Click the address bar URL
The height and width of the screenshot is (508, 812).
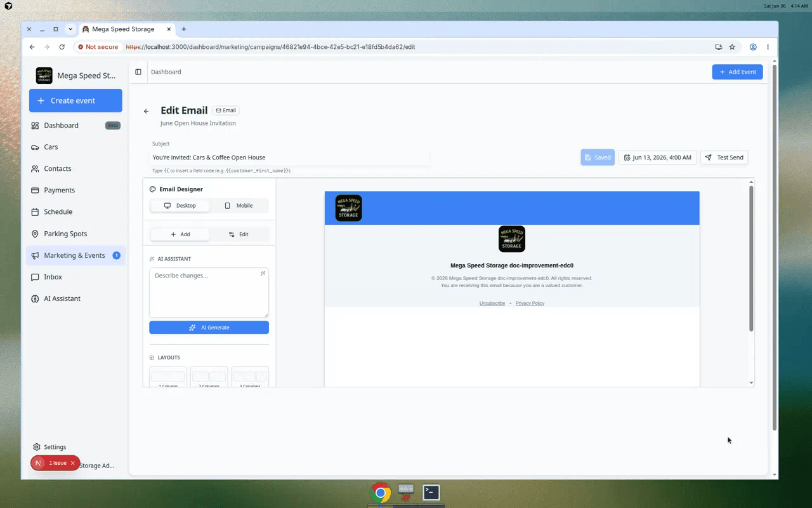pyautogui.click(x=270, y=47)
